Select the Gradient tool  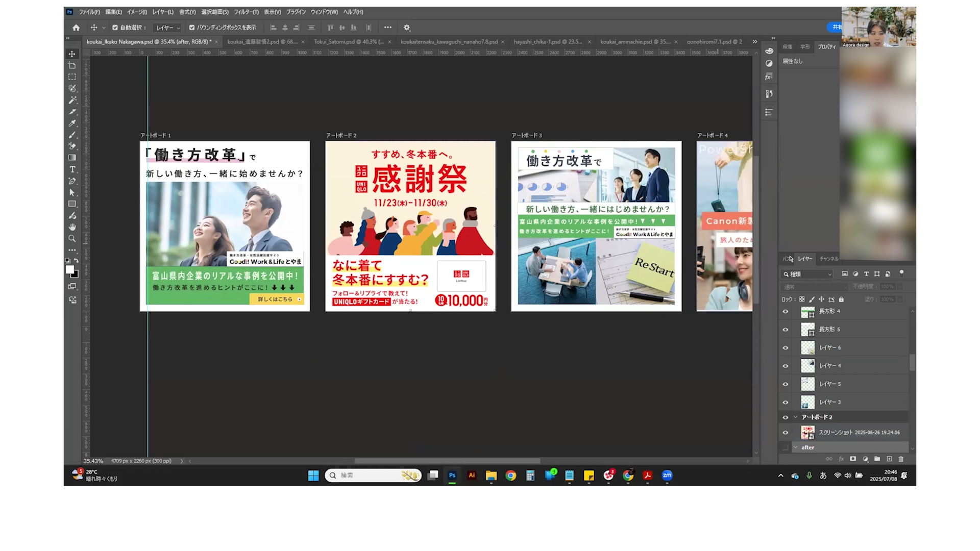(x=72, y=158)
